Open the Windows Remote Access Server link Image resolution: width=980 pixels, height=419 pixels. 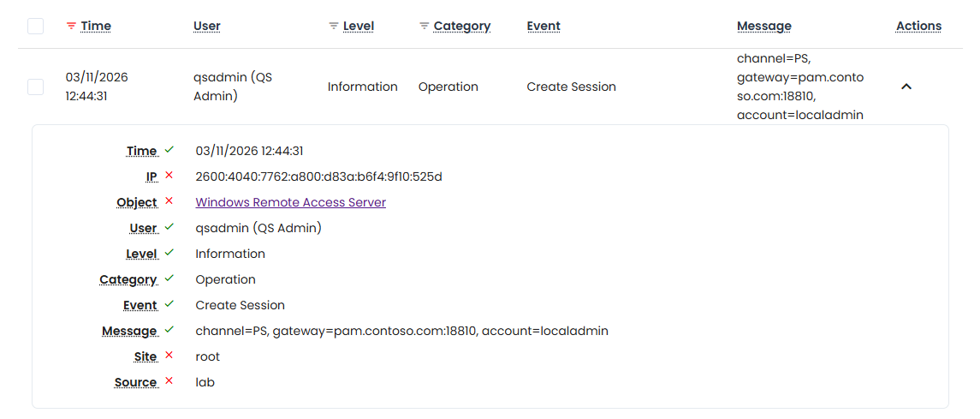click(x=290, y=202)
